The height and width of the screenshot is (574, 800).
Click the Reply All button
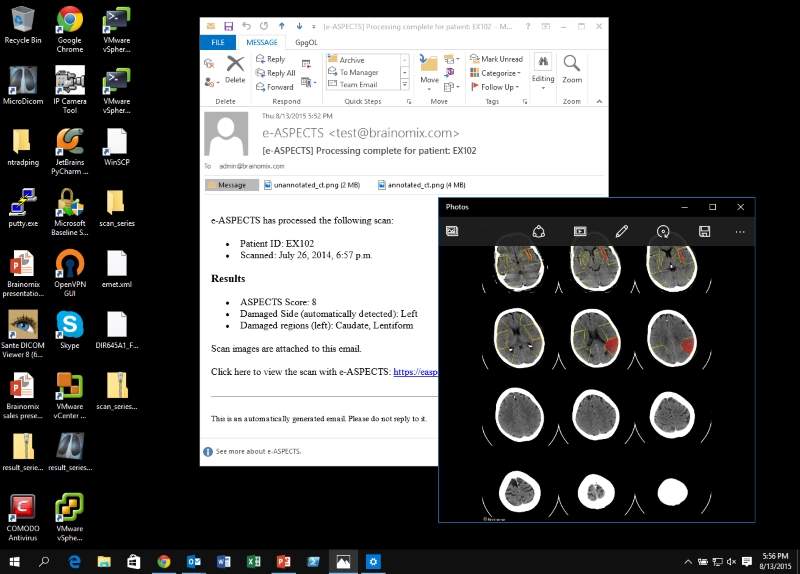(275, 73)
